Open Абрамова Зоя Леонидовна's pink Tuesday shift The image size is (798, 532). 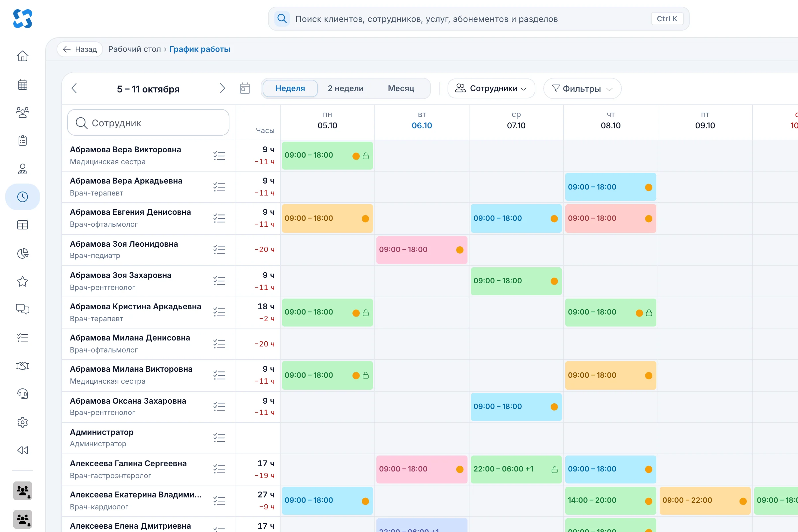pyautogui.click(x=422, y=250)
